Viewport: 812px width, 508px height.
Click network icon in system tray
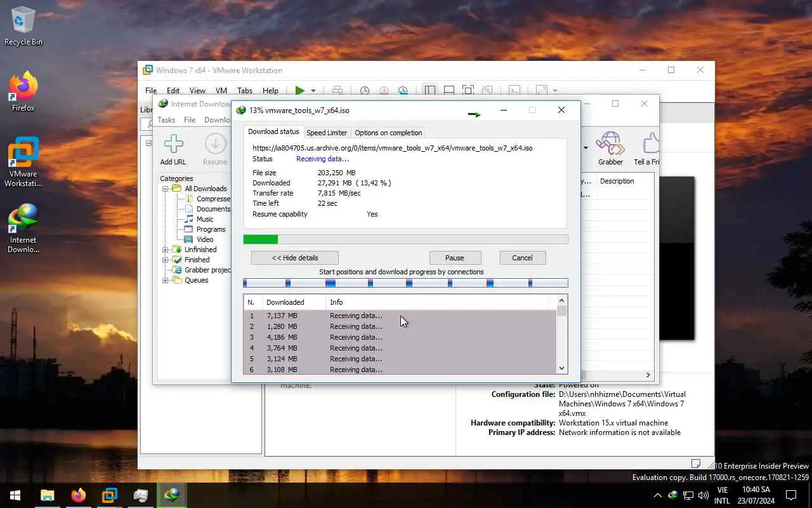(x=688, y=495)
